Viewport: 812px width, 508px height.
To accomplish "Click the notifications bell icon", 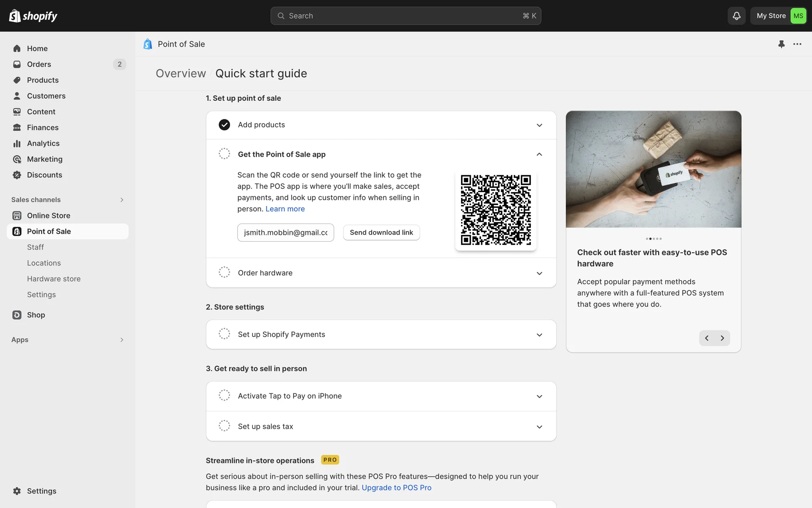I will (736, 16).
